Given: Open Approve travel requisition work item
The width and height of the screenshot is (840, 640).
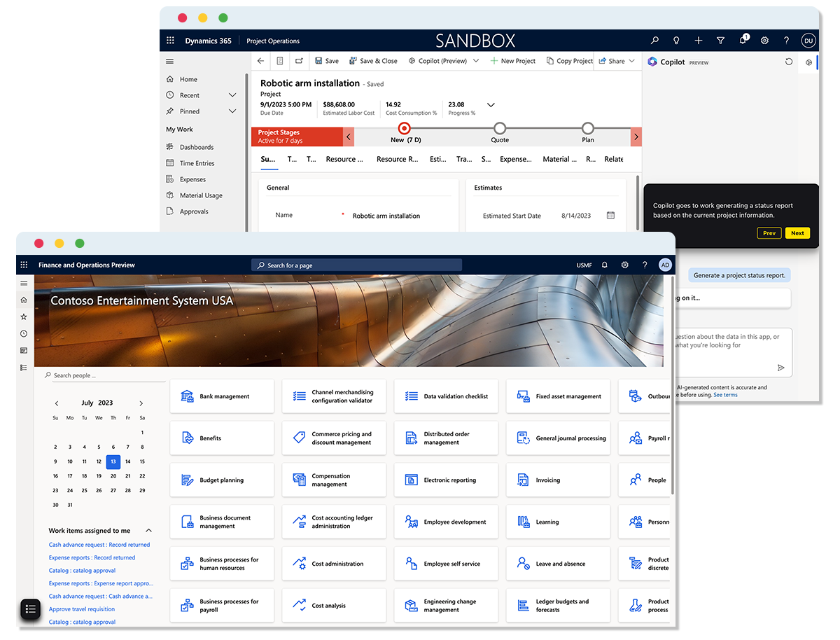Looking at the screenshot, I should tap(83, 609).
